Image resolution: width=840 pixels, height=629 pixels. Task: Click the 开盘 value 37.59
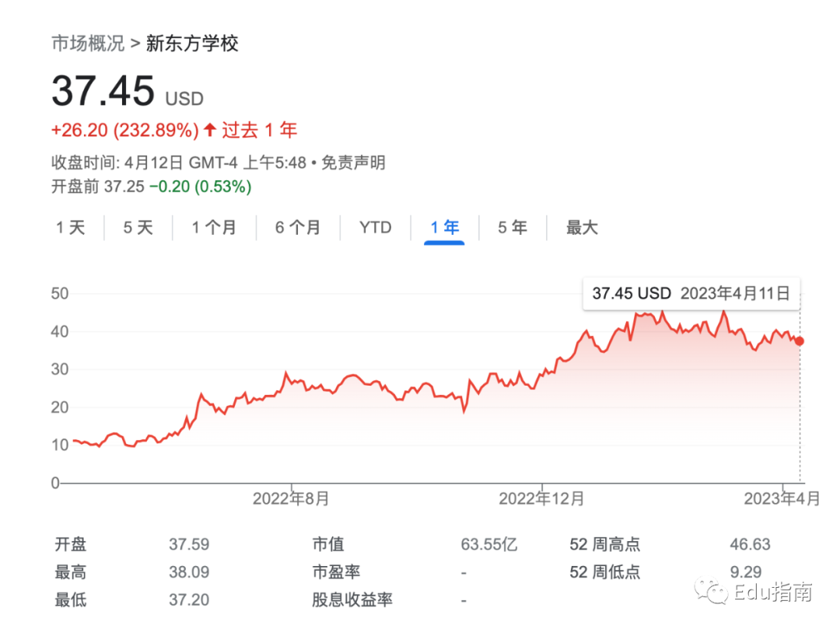pos(189,544)
